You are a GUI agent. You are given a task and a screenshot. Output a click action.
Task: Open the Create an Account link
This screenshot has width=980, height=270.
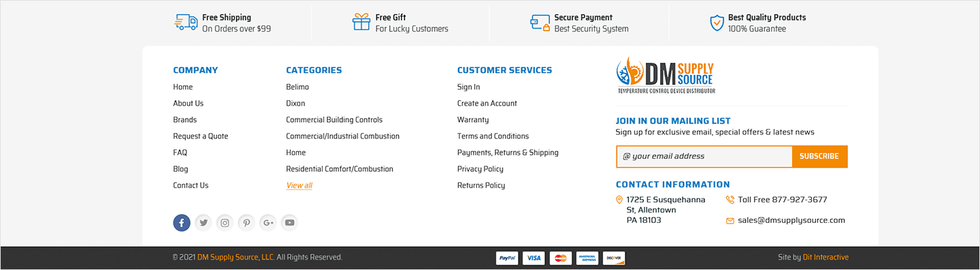tap(487, 104)
